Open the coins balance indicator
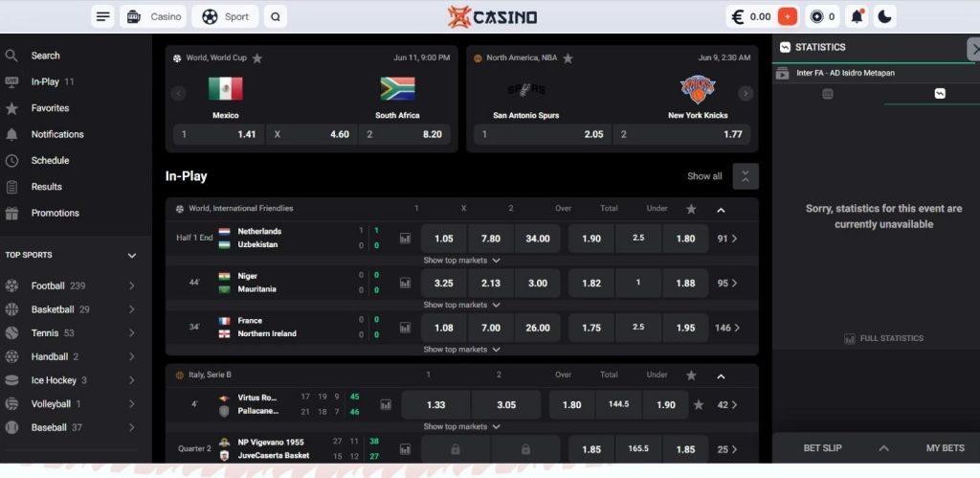The height and width of the screenshot is (478, 980). (x=822, y=17)
